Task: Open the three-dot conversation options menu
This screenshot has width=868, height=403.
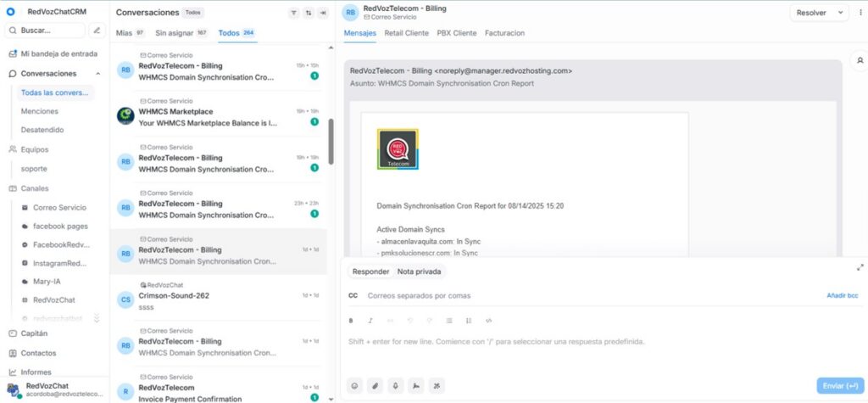Action: click(x=861, y=13)
